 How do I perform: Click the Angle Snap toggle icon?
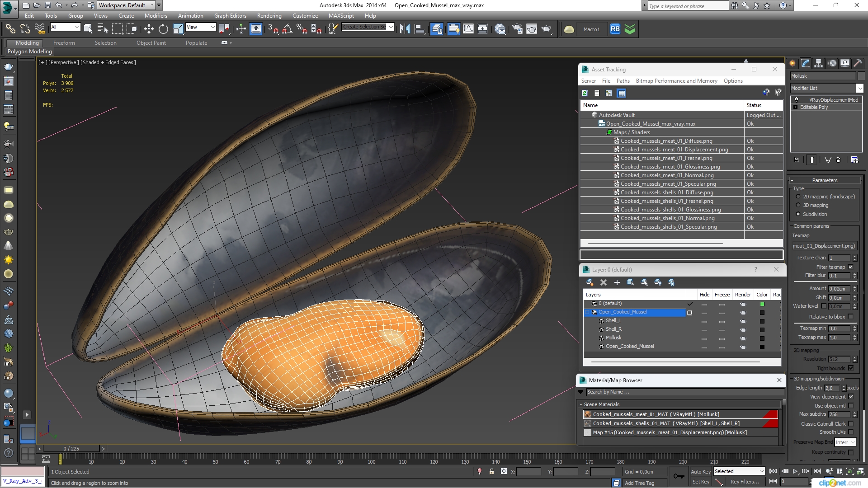287,29
